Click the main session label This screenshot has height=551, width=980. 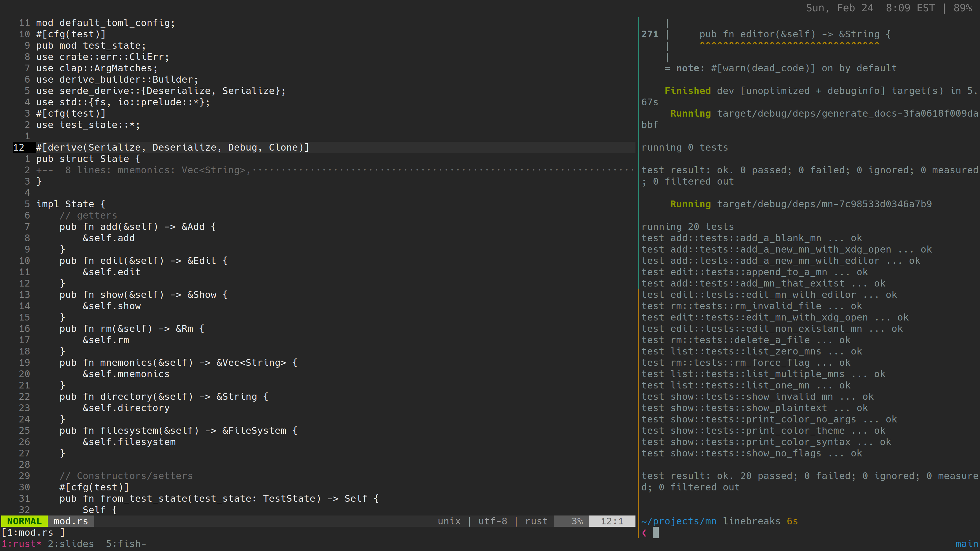pos(966,544)
